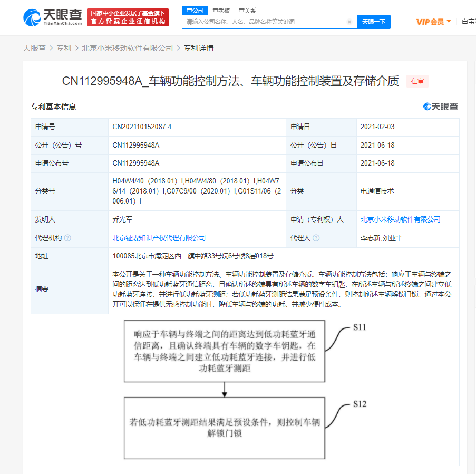
Task: Click the red 官方备案企业征信机构 badge
Action: pyautogui.click(x=128, y=17)
